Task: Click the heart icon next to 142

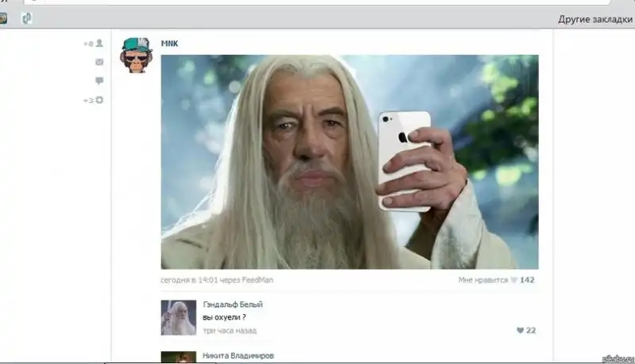Action: 514,280
